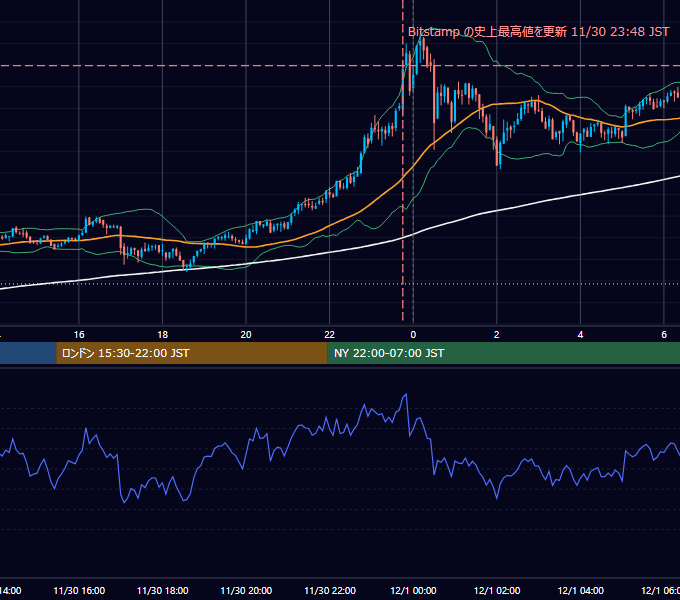Click the blue section left of the ロンドン session bar

click(x=28, y=353)
